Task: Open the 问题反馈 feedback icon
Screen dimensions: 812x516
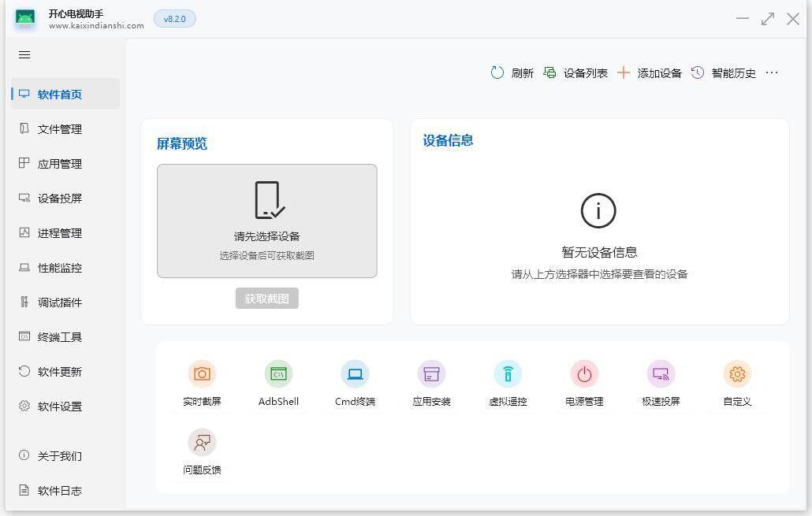Action: tap(202, 442)
